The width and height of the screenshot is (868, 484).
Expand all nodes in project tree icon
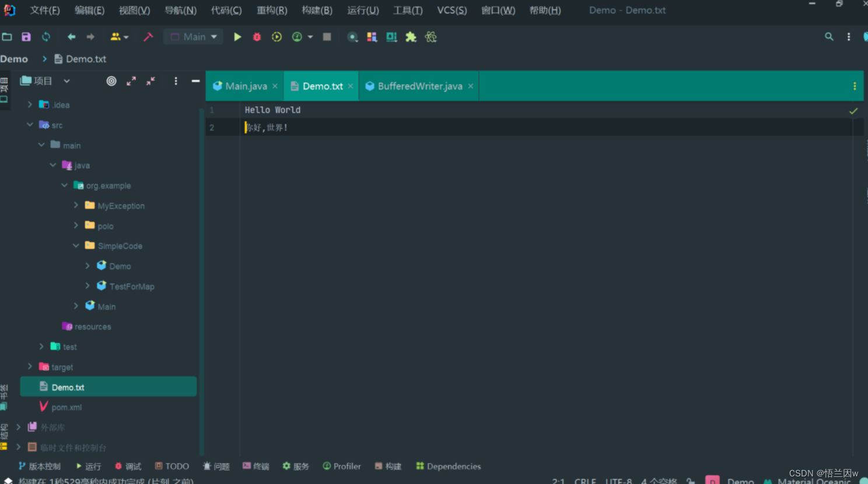[x=131, y=81]
